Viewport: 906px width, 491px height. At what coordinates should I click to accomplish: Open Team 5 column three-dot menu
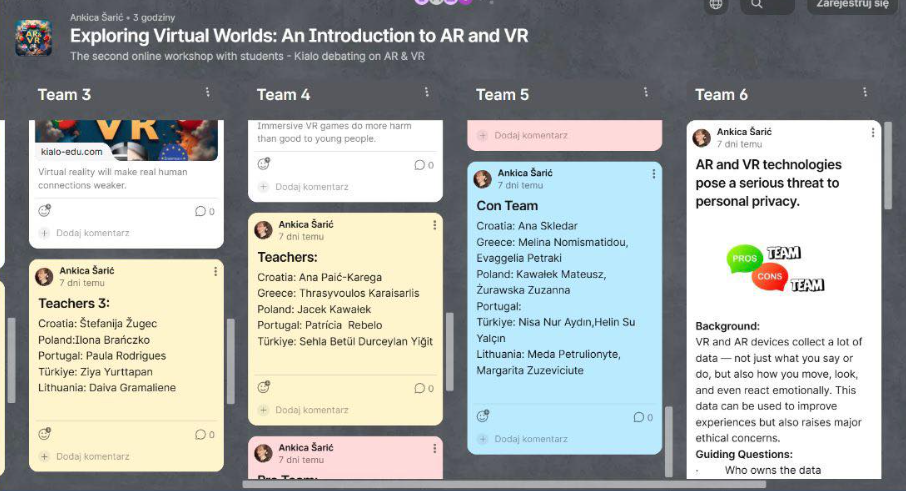pos(646,93)
